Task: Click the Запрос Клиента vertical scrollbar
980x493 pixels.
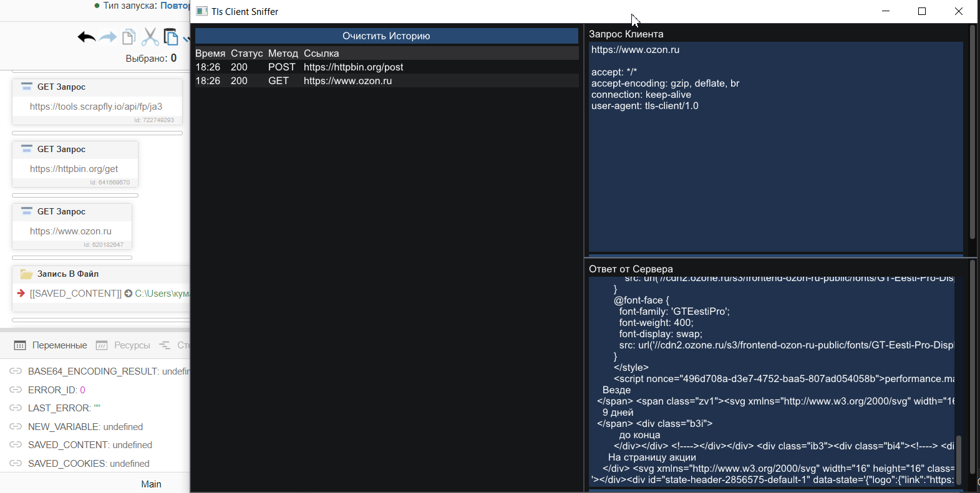Action: (972, 132)
